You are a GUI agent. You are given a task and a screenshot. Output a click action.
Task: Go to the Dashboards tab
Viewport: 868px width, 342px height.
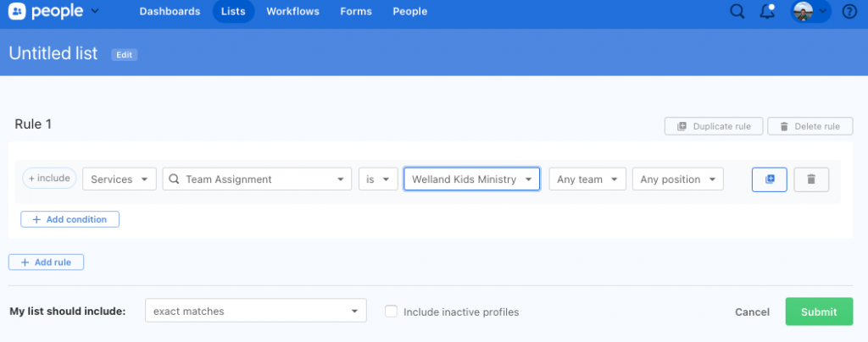click(x=170, y=12)
